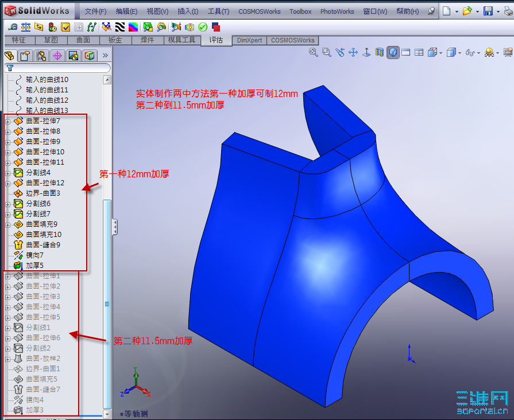Viewport: 514px width, 420px height.
Task: Switch to the 钣金 tab
Action: pyautogui.click(x=115, y=40)
